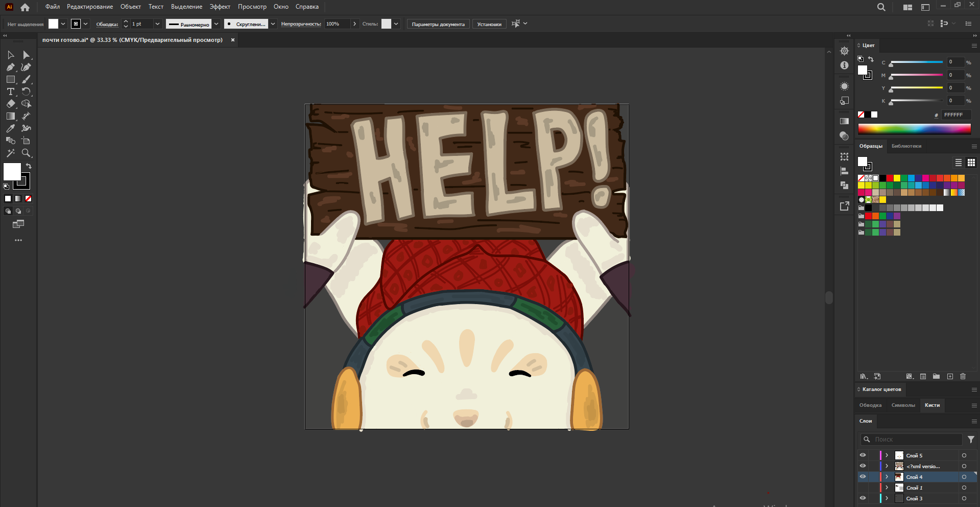Expand layer Слой 1 contents

click(887, 488)
